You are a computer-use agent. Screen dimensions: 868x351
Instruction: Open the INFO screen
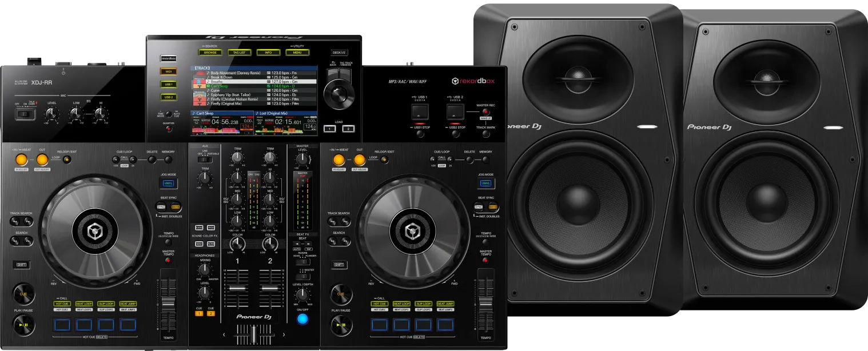coord(268,52)
